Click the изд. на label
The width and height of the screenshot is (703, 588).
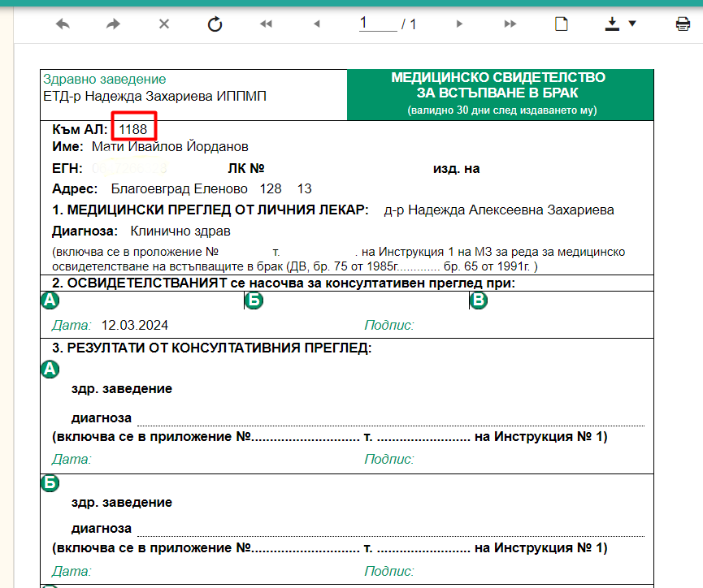457,168
